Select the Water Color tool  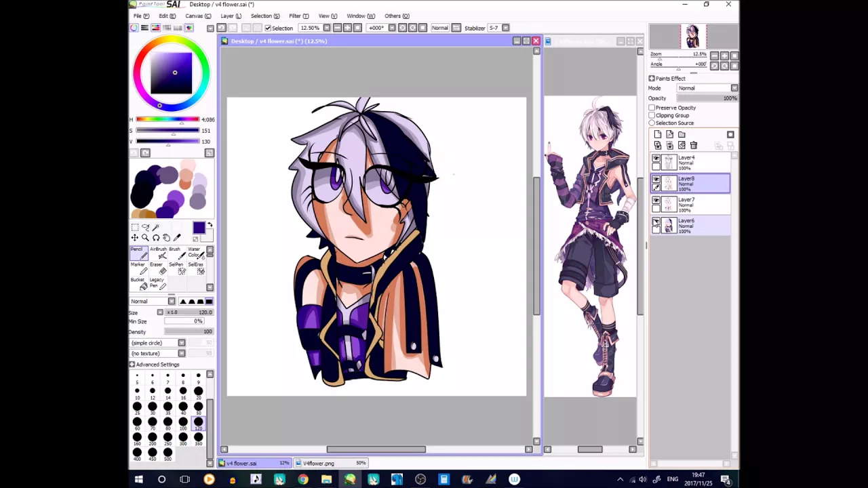click(196, 253)
